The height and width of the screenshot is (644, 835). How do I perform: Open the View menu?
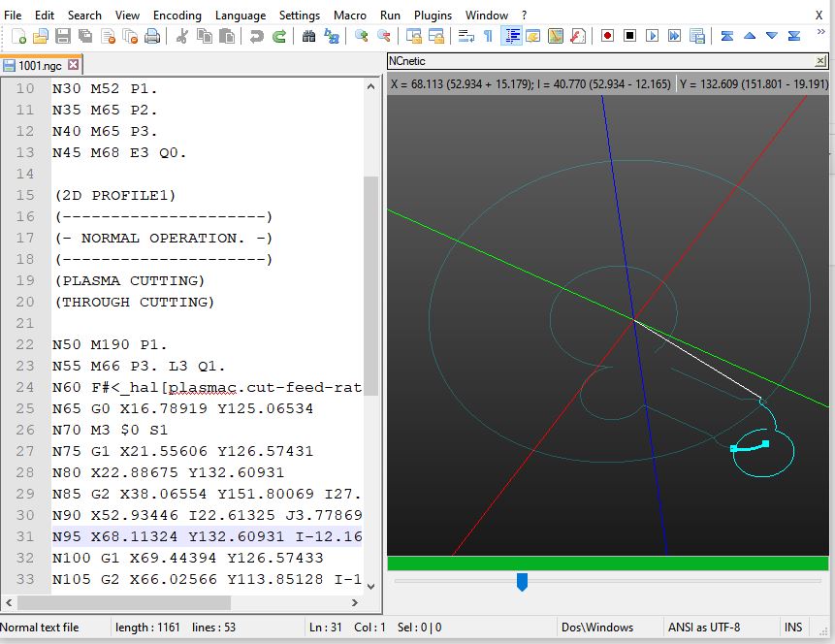[x=127, y=15]
